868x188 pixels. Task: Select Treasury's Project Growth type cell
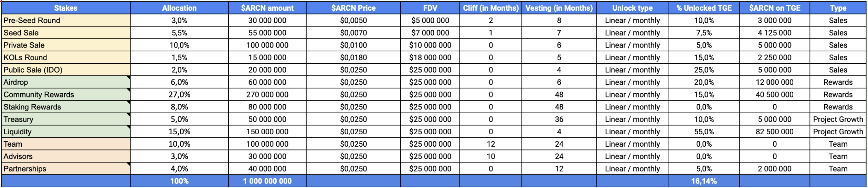point(838,119)
